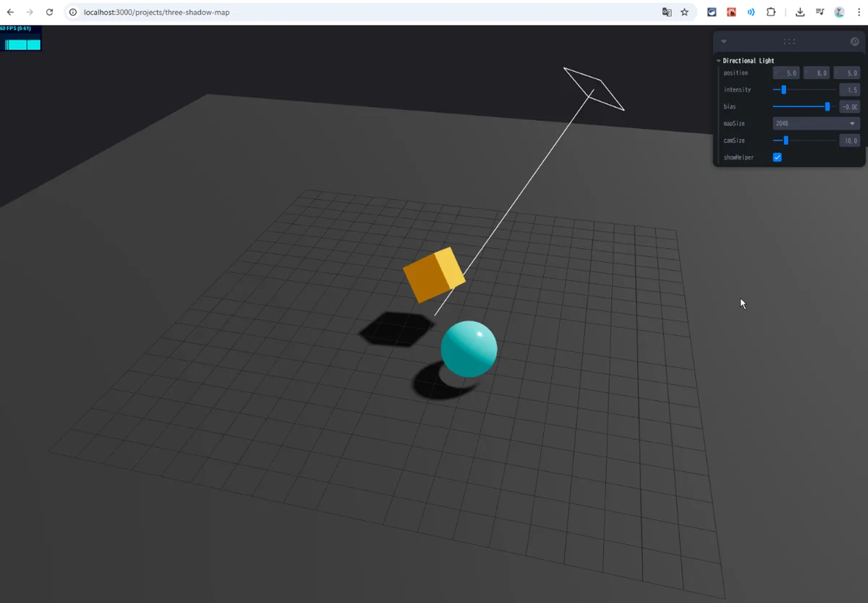The image size is (868, 603).
Task: Click the camSize value field showing 10.0
Action: click(849, 140)
